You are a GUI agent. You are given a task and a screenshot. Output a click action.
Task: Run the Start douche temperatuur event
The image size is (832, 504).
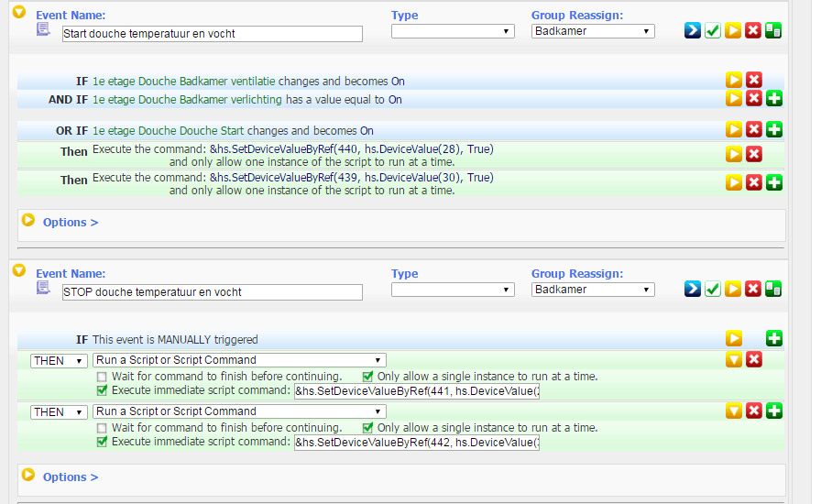pos(733,31)
